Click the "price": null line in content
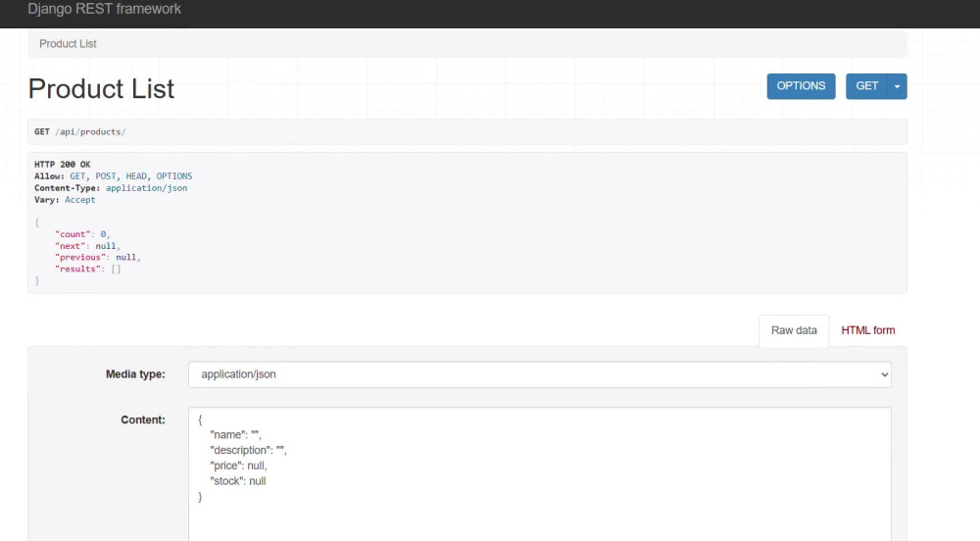 click(238, 467)
